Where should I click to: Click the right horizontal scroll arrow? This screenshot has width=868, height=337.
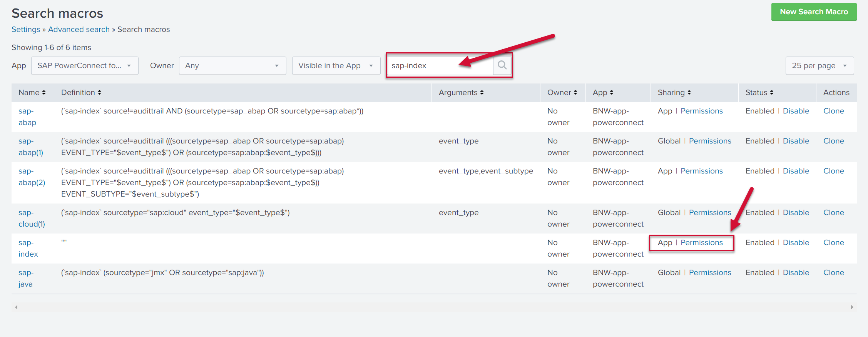click(x=852, y=307)
